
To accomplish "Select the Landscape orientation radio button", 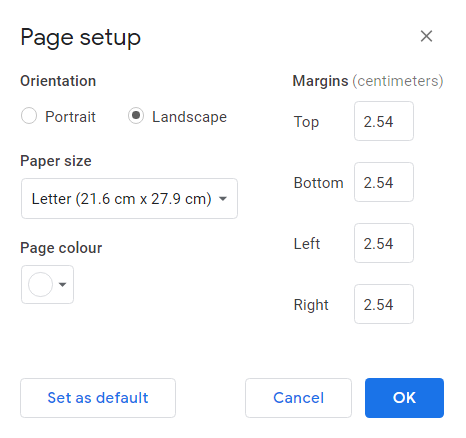I will (136, 116).
